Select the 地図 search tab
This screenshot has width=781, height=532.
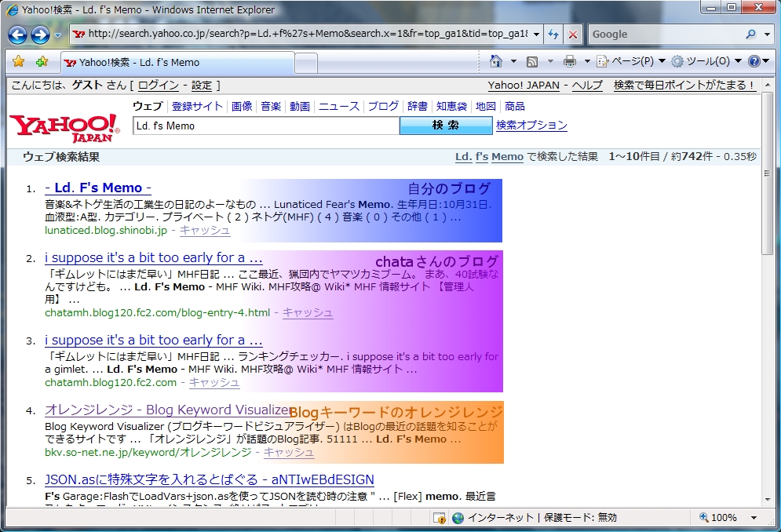pyautogui.click(x=486, y=106)
